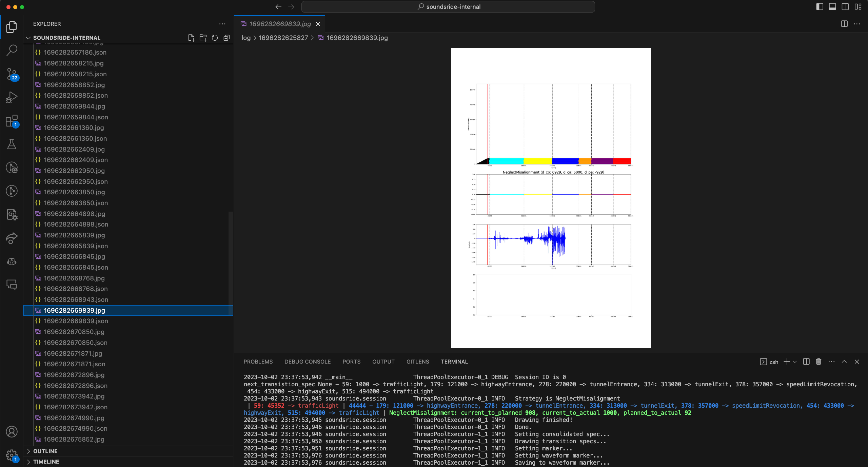868x467 pixels.
Task: Open Source Control view with 22 changes
Action: (x=12, y=74)
